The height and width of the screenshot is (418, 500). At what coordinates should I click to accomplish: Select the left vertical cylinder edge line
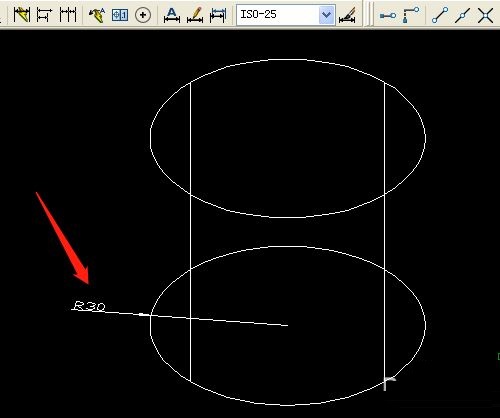[190, 231]
